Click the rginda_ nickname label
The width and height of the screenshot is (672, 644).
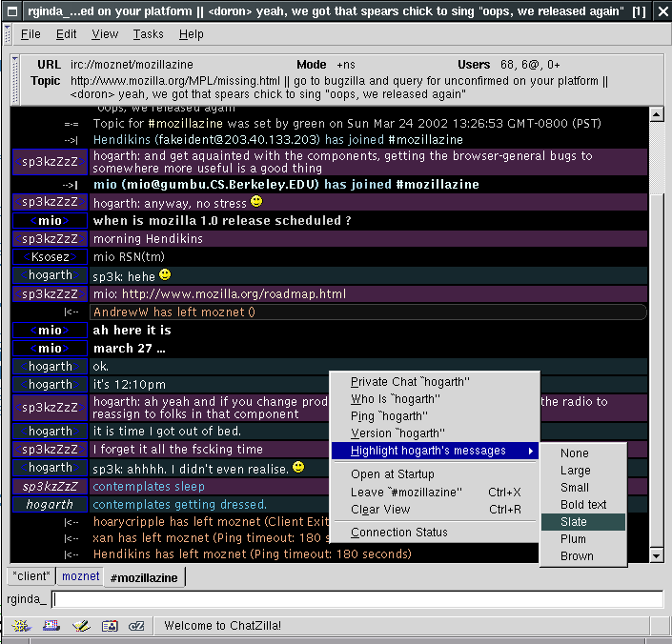point(27,599)
